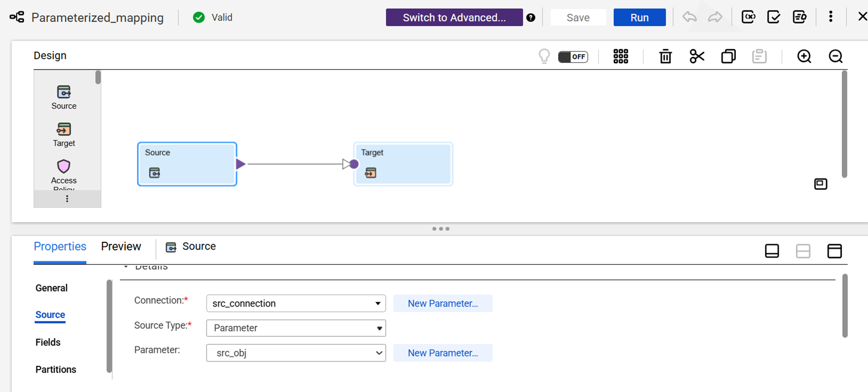Image resolution: width=868 pixels, height=392 pixels.
Task: Open the General properties section
Action: [52, 288]
